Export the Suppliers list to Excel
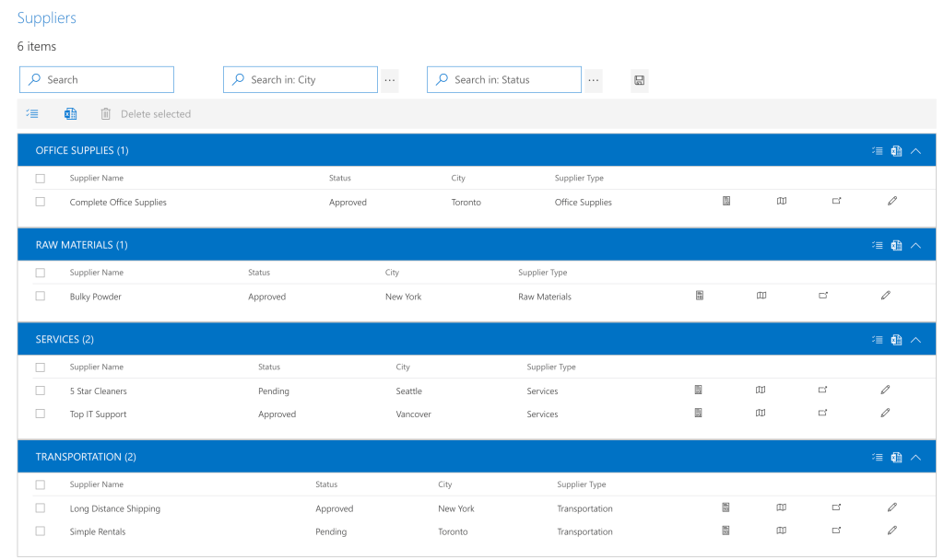Viewport: 944px width, 560px height. click(70, 113)
